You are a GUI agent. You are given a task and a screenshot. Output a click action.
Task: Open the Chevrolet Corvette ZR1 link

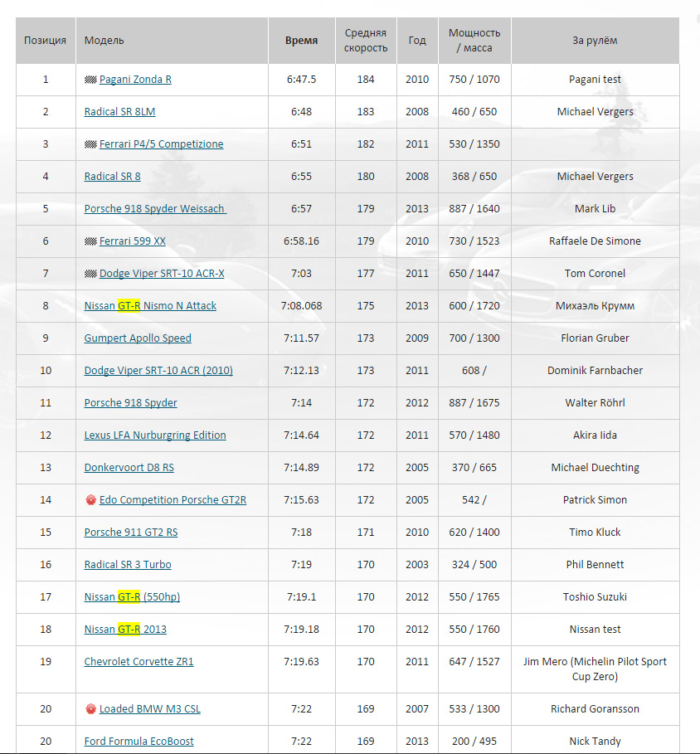point(139,662)
